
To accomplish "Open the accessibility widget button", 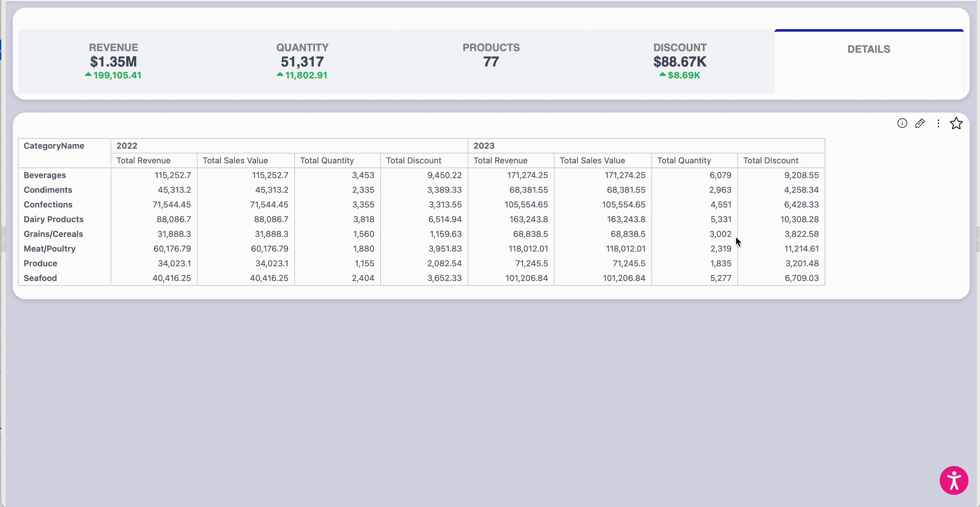I will [954, 480].
